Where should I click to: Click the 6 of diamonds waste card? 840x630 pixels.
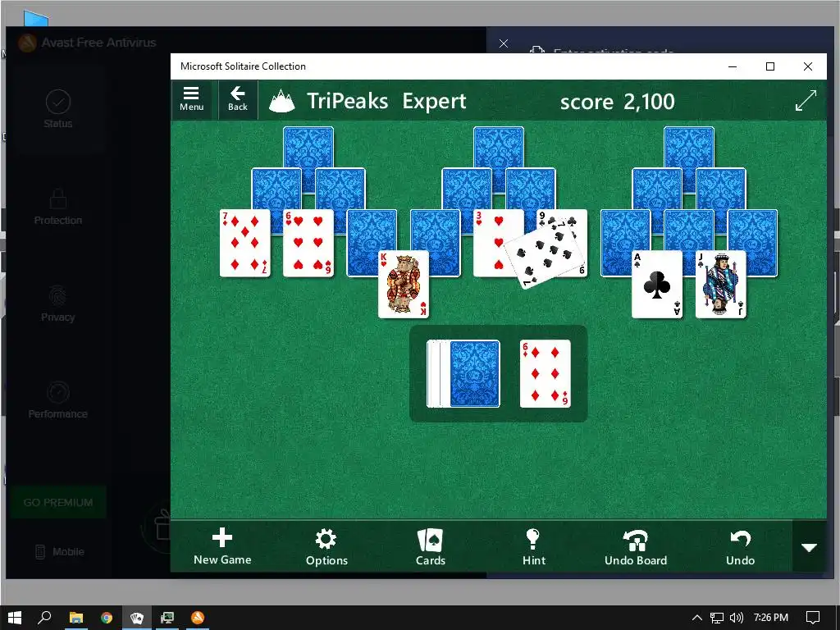(x=546, y=373)
